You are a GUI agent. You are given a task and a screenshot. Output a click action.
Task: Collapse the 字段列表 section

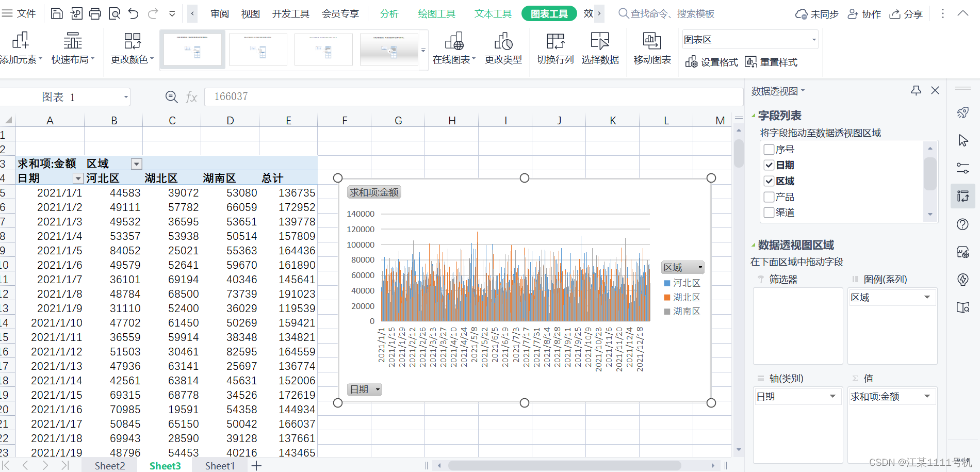(x=754, y=116)
